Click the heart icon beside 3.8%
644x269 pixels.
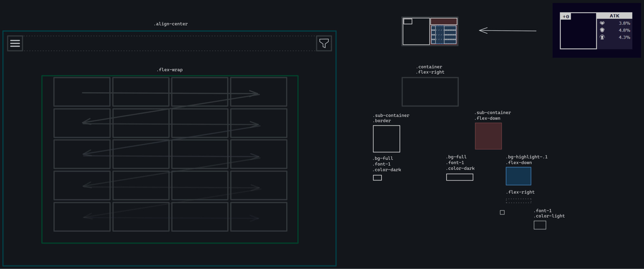coord(602,23)
